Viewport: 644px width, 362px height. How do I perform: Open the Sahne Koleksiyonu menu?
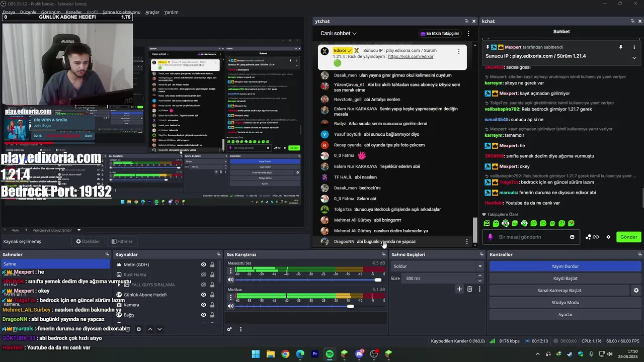[x=121, y=12]
